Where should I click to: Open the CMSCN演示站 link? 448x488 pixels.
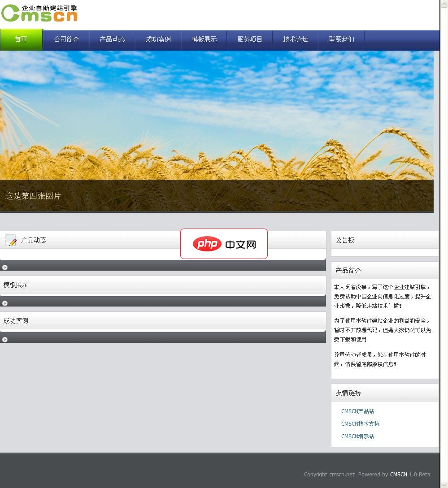[358, 436]
